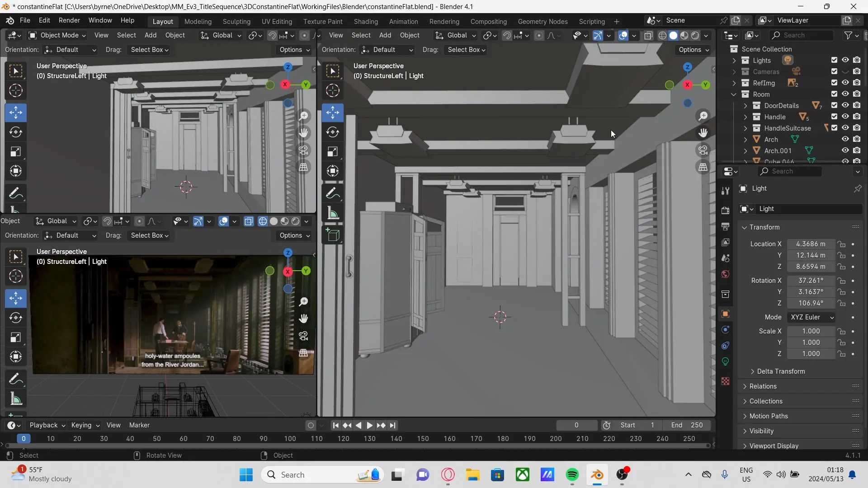Image resolution: width=868 pixels, height=488 pixels.
Task: Expand the Lights collection in outliner
Action: pyautogui.click(x=734, y=61)
